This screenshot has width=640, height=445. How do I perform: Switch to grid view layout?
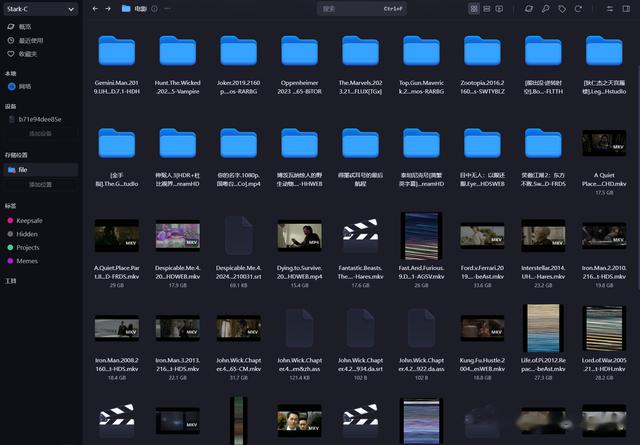[474, 9]
